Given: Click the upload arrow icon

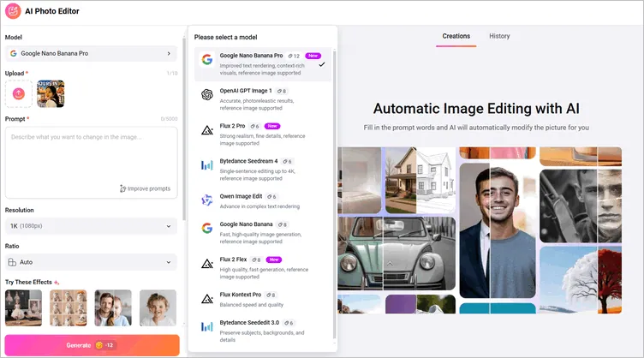Looking at the screenshot, I should tap(19, 94).
